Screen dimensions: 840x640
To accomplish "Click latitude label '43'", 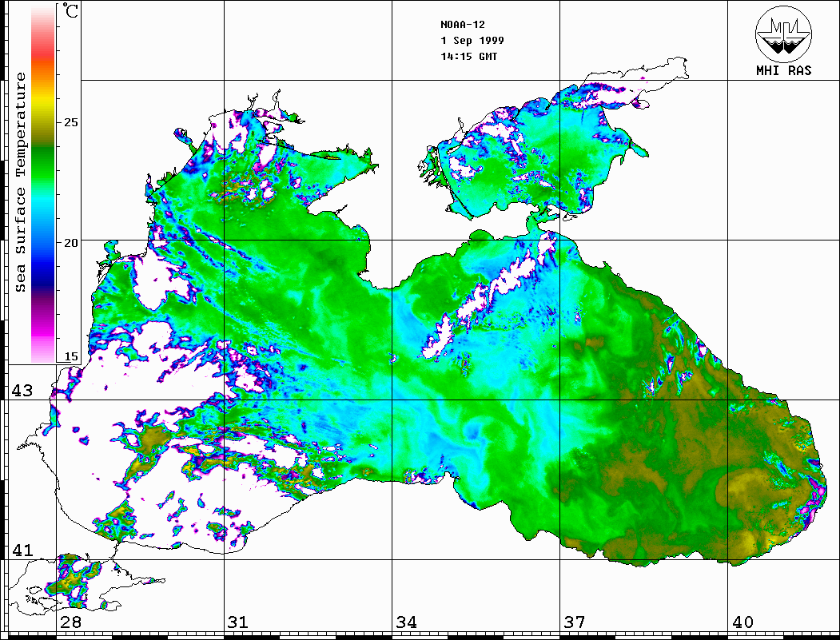I will click(x=22, y=391).
